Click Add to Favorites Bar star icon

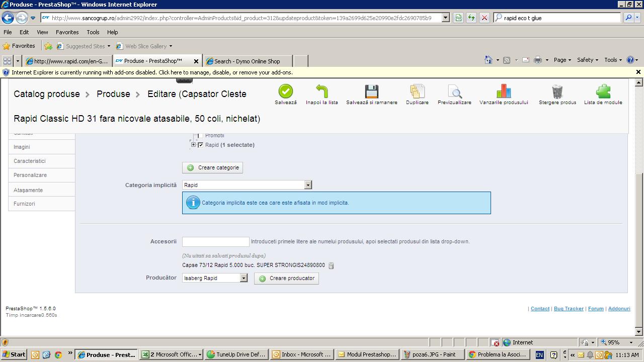coord(48,46)
